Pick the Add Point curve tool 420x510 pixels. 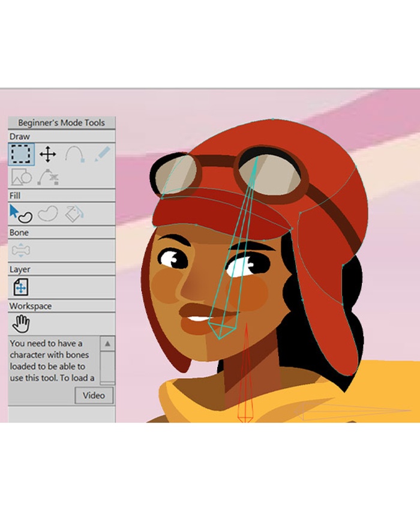[x=74, y=155]
